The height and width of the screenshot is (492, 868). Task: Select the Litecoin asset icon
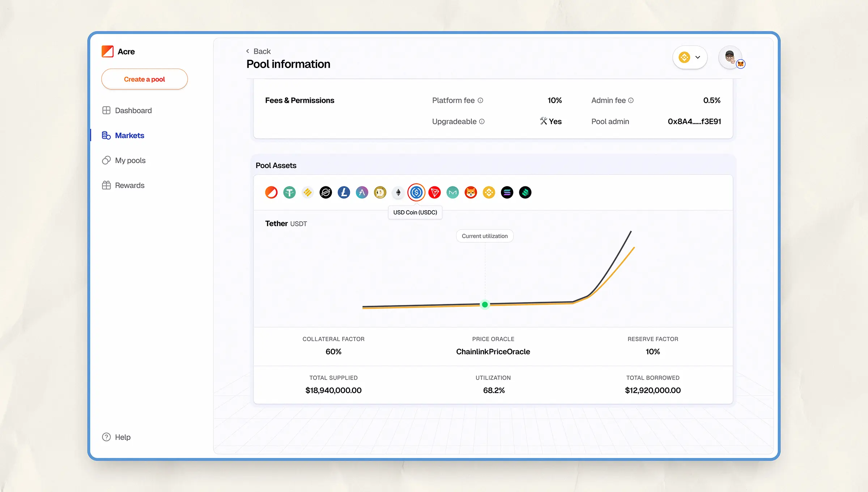click(x=344, y=192)
